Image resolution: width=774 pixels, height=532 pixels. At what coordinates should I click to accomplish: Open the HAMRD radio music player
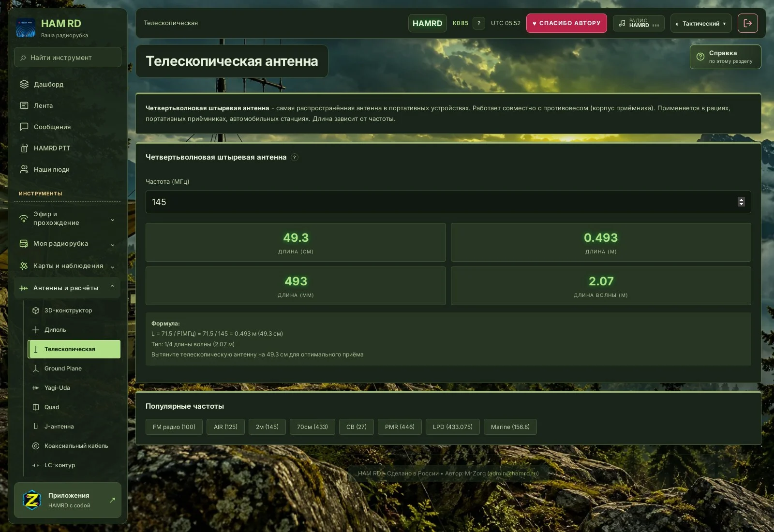click(x=639, y=23)
